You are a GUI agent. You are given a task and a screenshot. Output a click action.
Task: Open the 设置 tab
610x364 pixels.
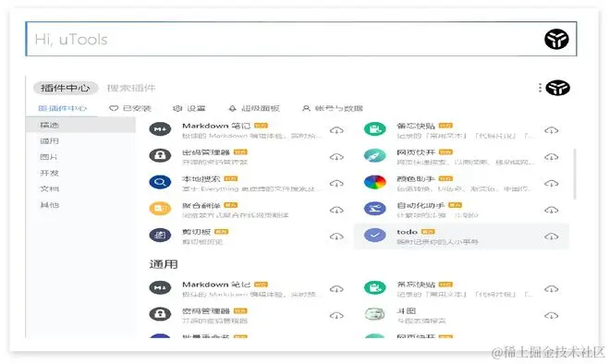(189, 108)
